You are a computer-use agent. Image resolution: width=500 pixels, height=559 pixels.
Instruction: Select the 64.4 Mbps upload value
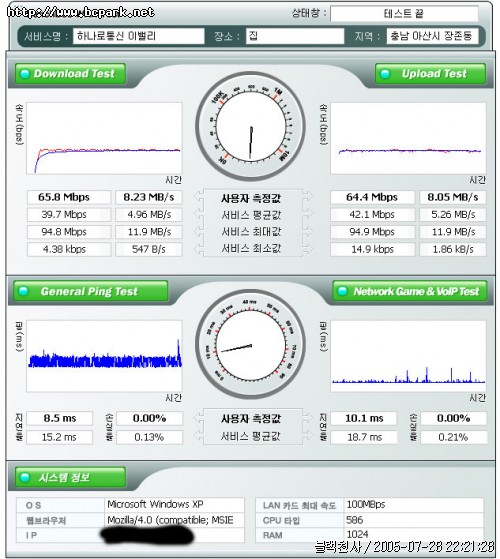(372, 197)
